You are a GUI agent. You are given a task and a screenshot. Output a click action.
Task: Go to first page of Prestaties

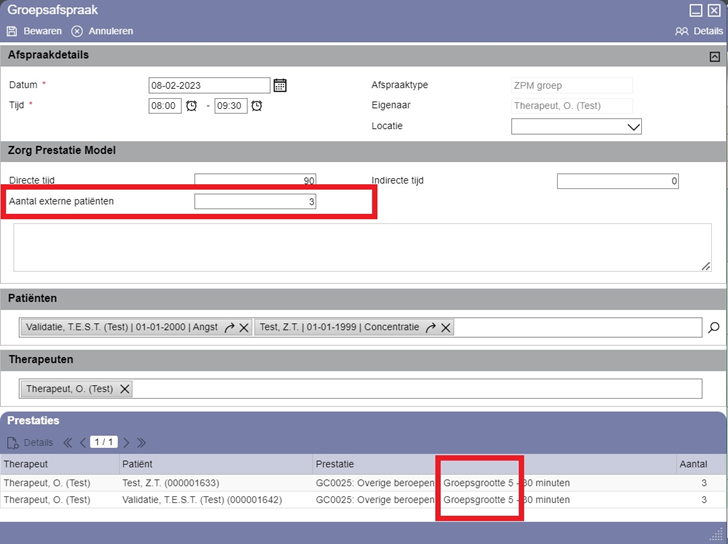(x=68, y=442)
